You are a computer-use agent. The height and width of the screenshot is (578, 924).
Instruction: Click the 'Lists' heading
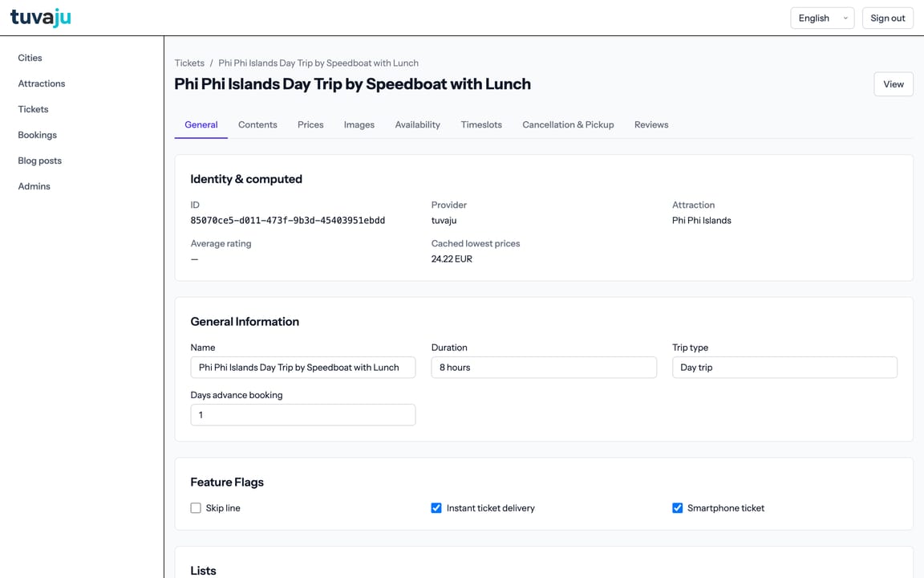(203, 570)
